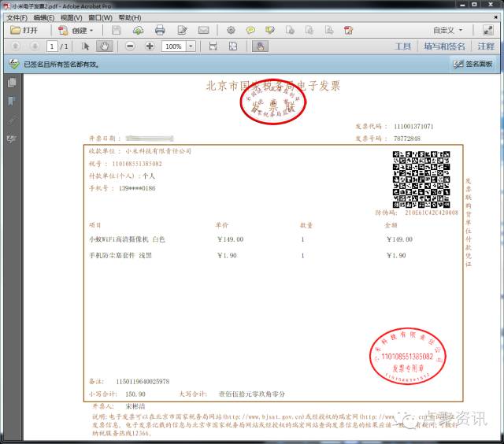Click the page number input field
The width and height of the screenshot is (504, 444).
pos(52,46)
